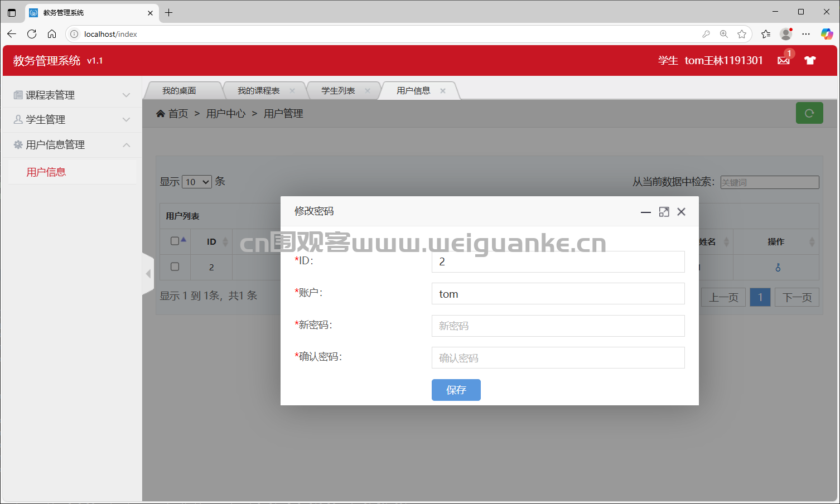Open the browser settings ellipsis menu
Image resolution: width=840 pixels, height=504 pixels.
pos(806,34)
